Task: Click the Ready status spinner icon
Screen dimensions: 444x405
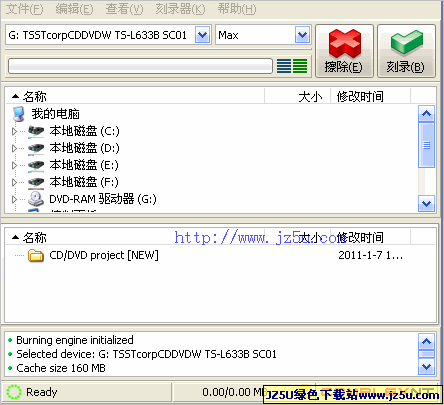Action: [14, 392]
